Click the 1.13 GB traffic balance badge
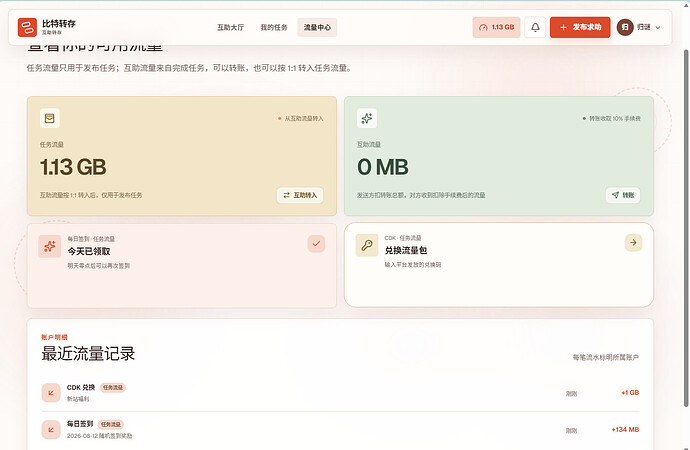690x450 pixels. (x=496, y=27)
